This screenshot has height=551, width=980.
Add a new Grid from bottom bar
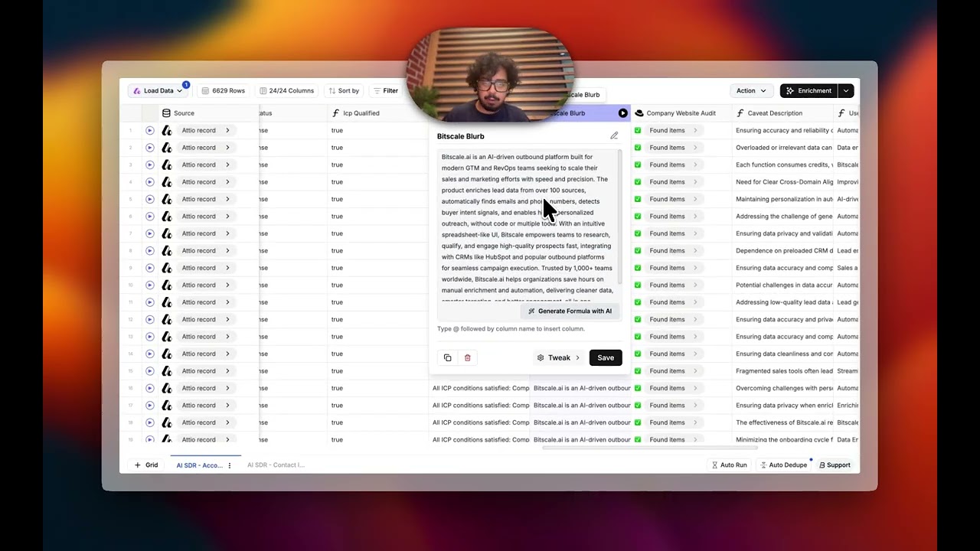(146, 465)
